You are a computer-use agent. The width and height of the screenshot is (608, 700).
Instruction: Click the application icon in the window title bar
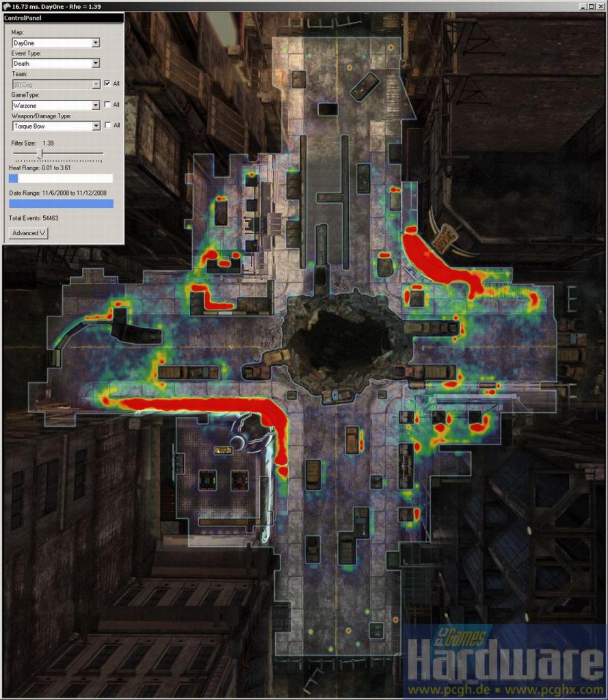point(6,6)
